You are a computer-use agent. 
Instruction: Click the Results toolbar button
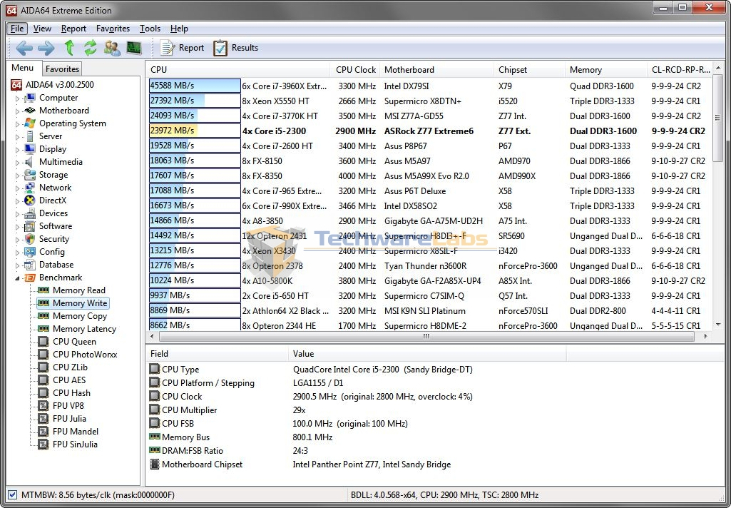click(x=236, y=48)
